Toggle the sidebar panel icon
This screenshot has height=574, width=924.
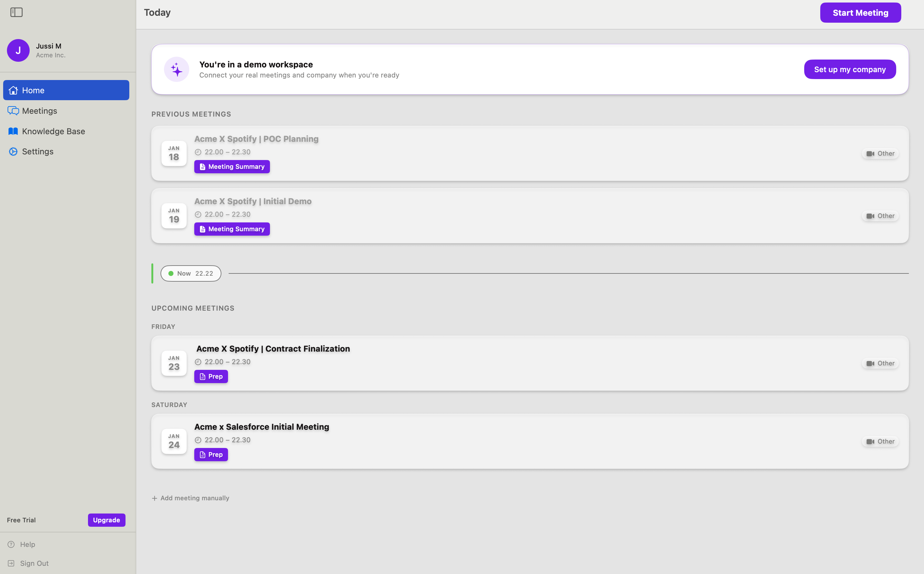pyautogui.click(x=16, y=13)
